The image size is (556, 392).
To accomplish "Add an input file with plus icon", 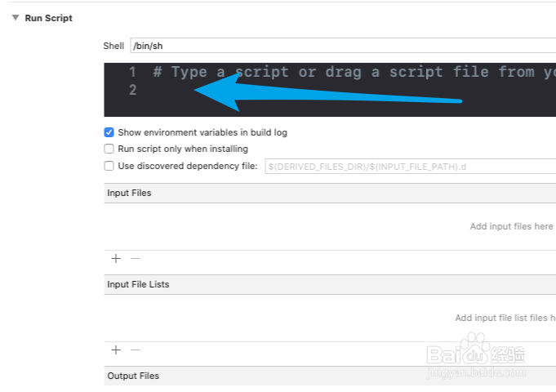I will 116,258.
